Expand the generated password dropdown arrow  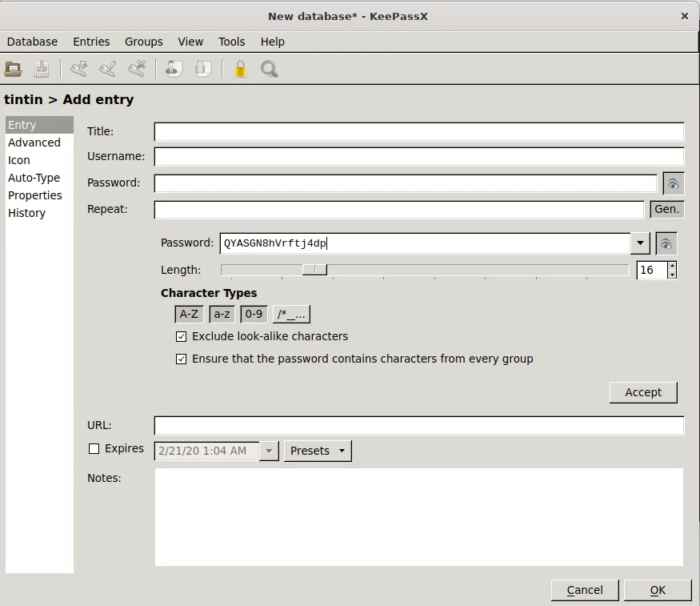click(640, 243)
